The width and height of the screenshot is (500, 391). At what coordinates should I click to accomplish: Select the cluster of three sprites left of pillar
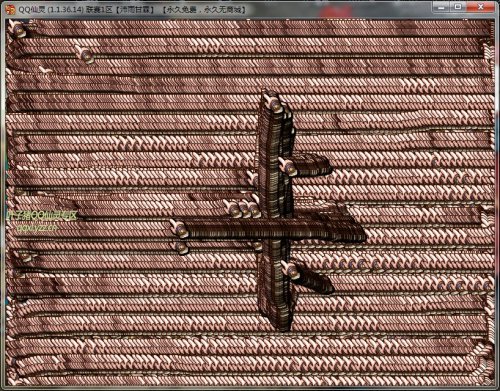(x=243, y=208)
